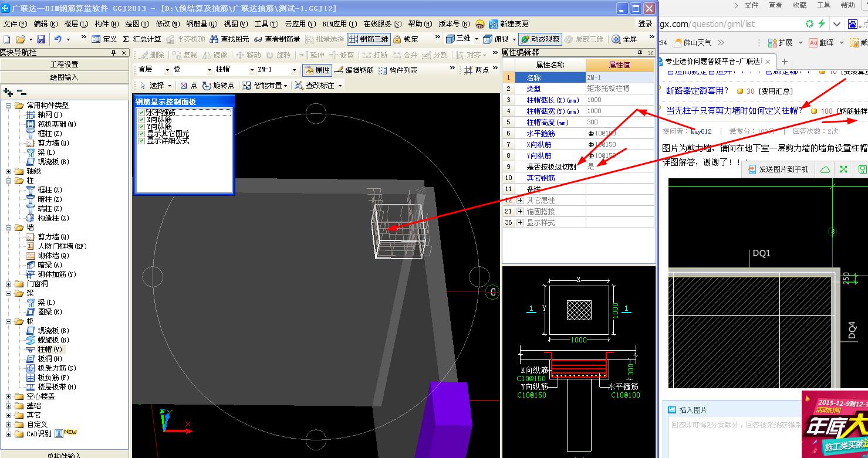Image resolution: width=868 pixels, height=458 pixels.
Task: Uncheck X向纵筋 checkbox
Action: click(x=141, y=119)
